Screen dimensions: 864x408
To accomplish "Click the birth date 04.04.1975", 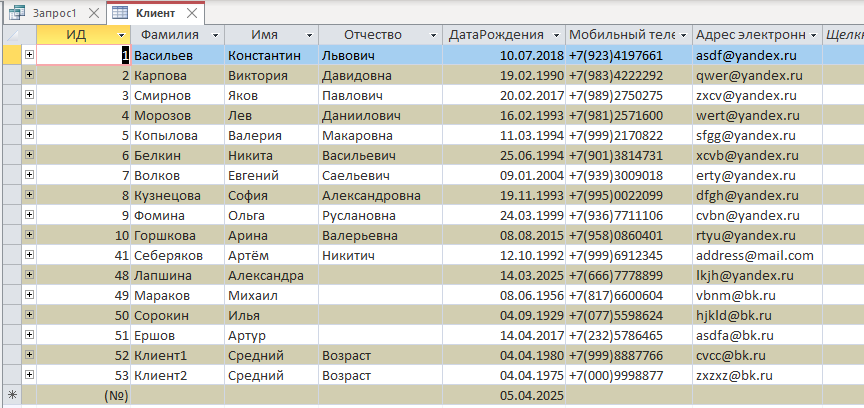I will (x=504, y=376).
